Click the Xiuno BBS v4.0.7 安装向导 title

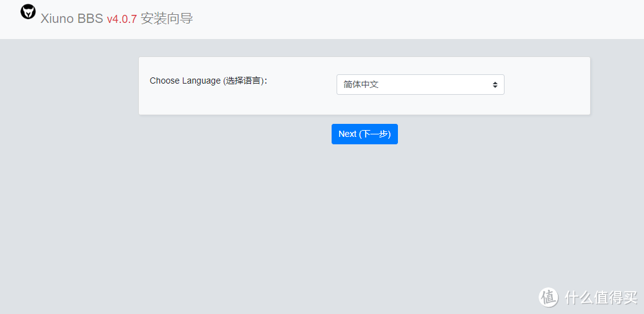click(x=117, y=19)
